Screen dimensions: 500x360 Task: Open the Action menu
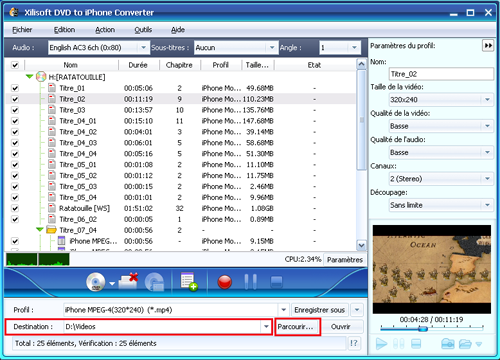pos(105,30)
